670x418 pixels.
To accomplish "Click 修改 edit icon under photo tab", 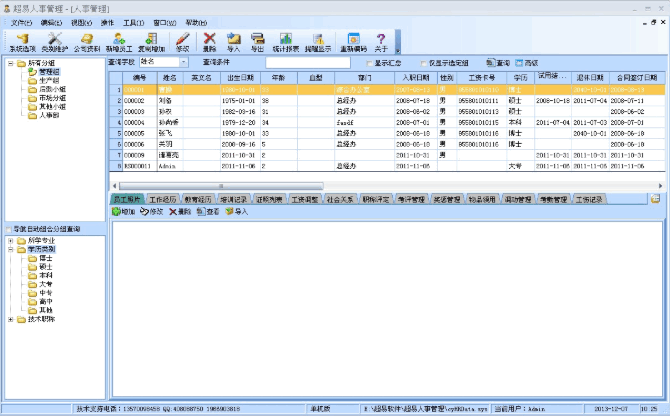I will [x=152, y=212].
